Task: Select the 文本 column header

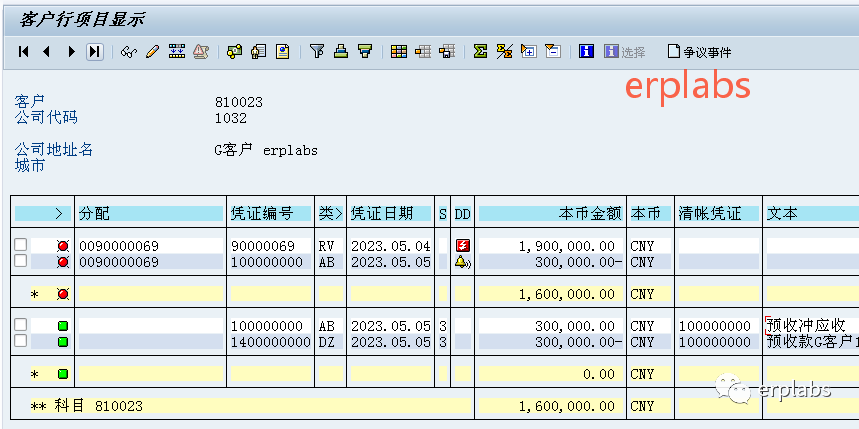Action: tap(812, 214)
